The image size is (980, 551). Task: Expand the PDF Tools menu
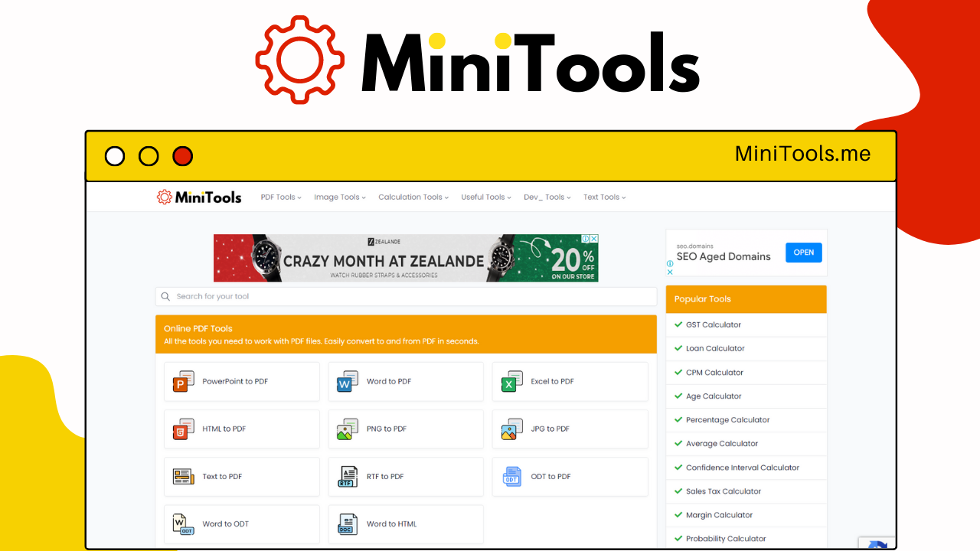coord(281,197)
